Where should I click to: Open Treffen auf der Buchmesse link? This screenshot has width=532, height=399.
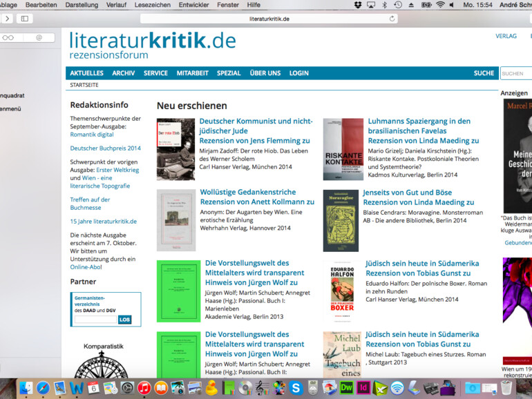pyautogui.click(x=90, y=204)
